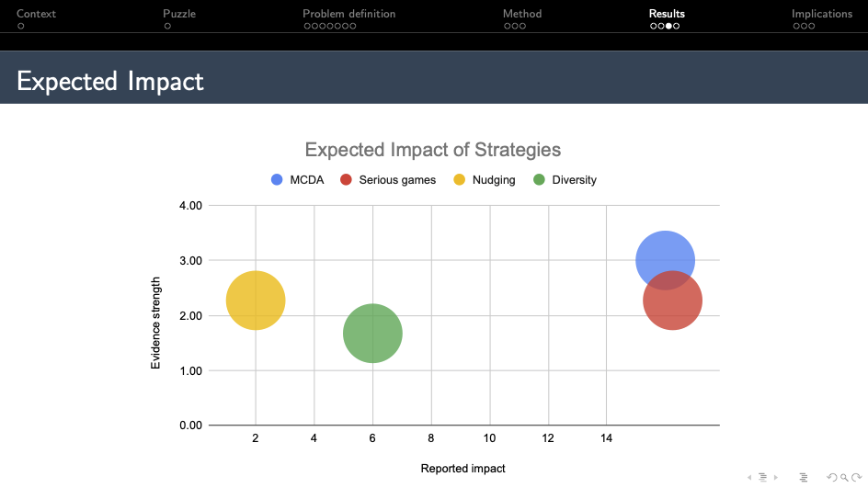Click the 'MCDA' legend text

[307, 180]
